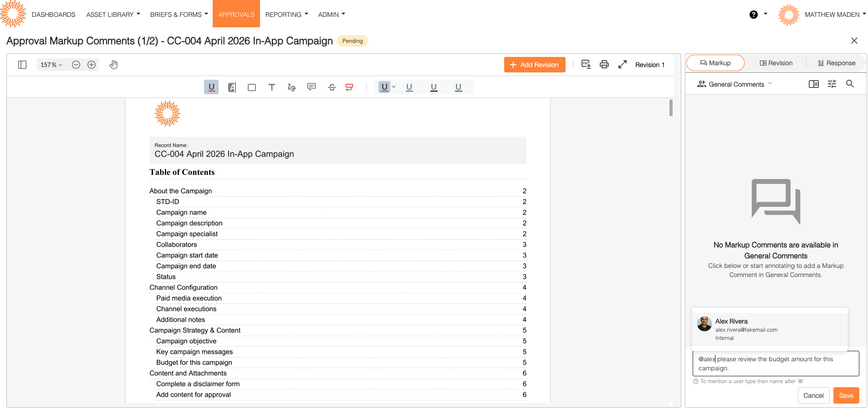This screenshot has height=410, width=868.
Task: Click the 'About the Campaign' contents entry
Action: (181, 191)
